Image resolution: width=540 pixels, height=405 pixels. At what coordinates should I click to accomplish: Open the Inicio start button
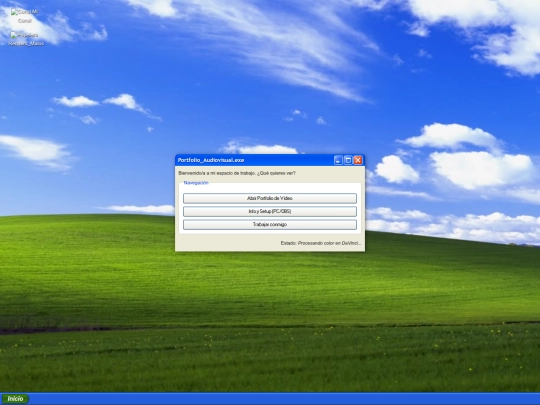pos(15,399)
